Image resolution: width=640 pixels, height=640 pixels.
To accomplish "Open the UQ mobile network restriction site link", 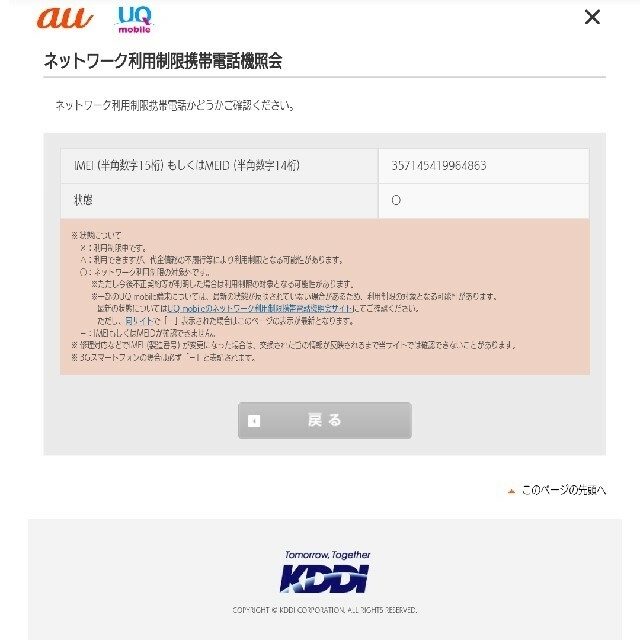I will [x=260, y=309].
